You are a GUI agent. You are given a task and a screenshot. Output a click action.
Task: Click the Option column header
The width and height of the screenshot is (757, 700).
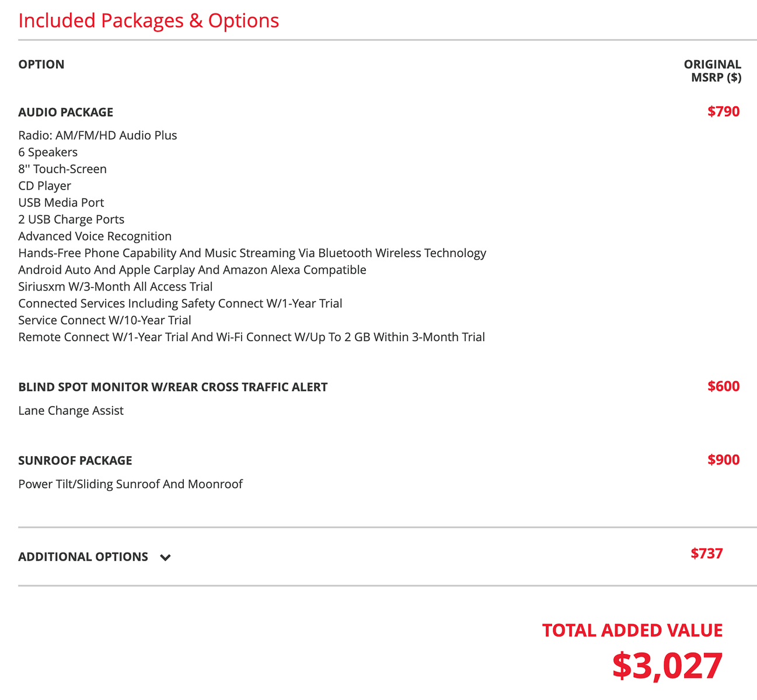point(41,64)
